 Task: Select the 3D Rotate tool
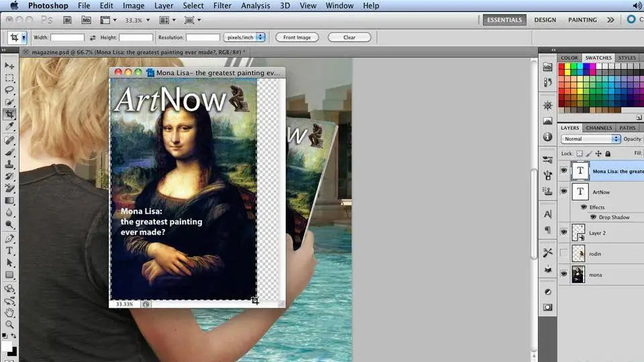click(x=9, y=289)
